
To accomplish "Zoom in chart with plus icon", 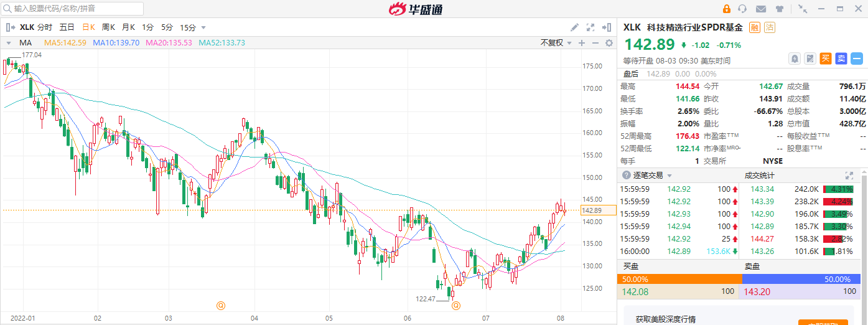I will tap(582, 43).
